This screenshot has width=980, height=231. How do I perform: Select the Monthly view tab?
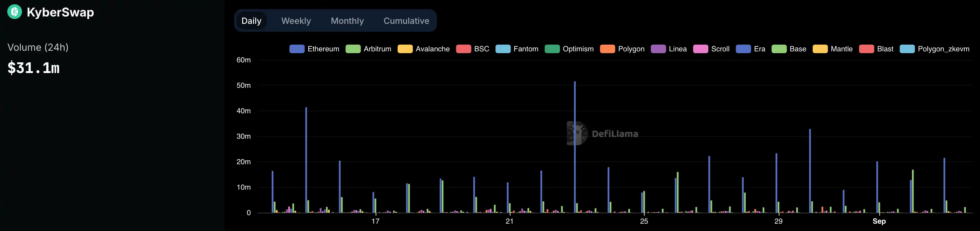347,21
